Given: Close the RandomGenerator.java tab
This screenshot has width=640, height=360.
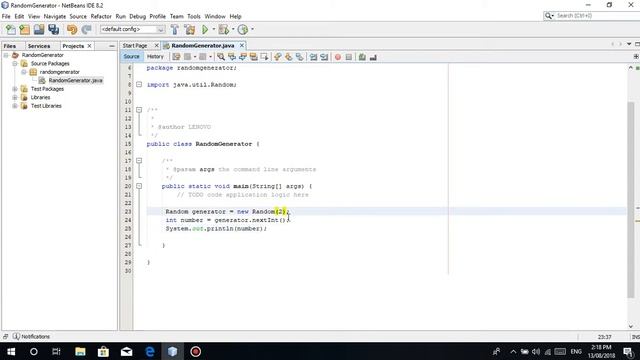Looking at the screenshot, I should pyautogui.click(x=242, y=46).
